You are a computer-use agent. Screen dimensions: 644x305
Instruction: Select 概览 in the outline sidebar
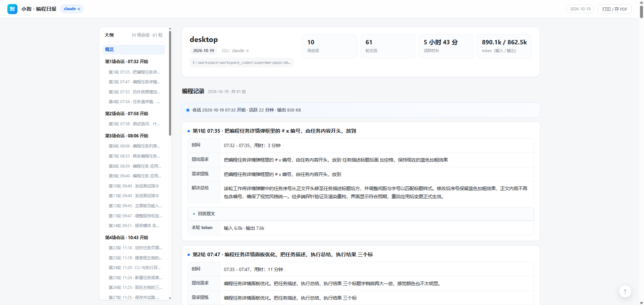133,49
